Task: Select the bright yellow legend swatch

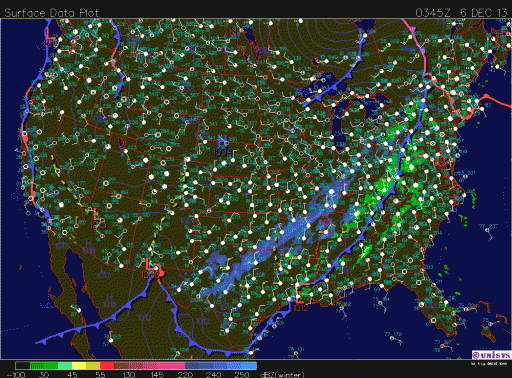Action: click(79, 366)
